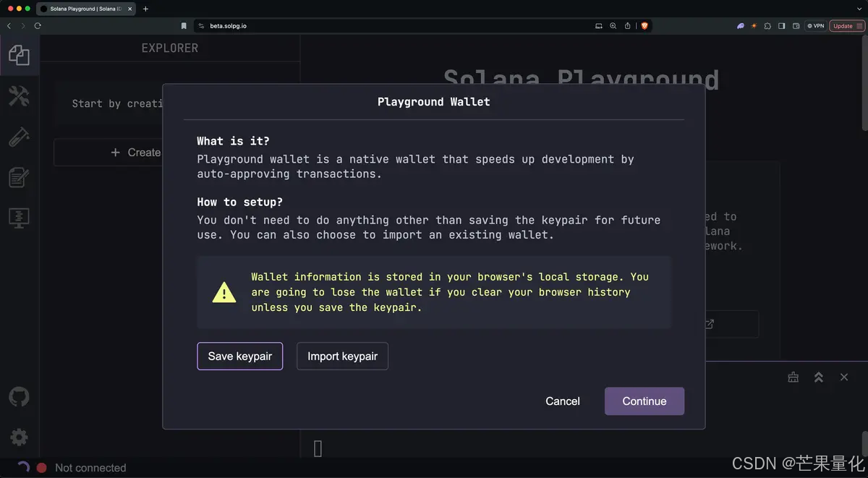Open the Phantom ghost extension icon
The height and width of the screenshot is (478, 868).
[x=741, y=25]
